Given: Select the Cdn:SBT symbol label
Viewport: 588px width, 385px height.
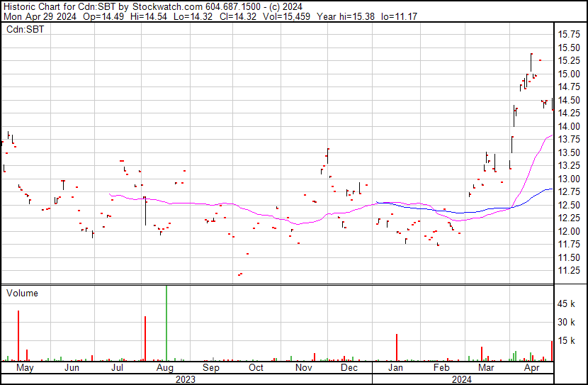Looking at the screenshot, I should click(x=23, y=30).
